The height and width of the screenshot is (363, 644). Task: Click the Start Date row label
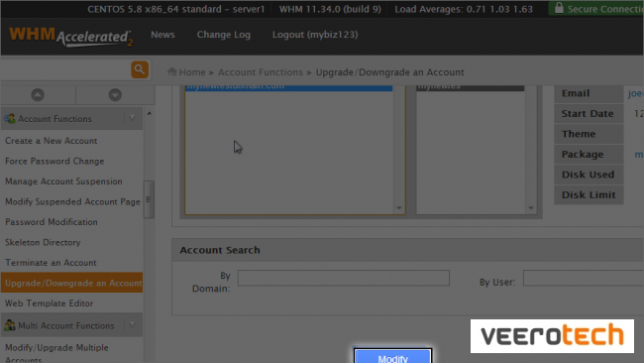pyautogui.click(x=589, y=113)
